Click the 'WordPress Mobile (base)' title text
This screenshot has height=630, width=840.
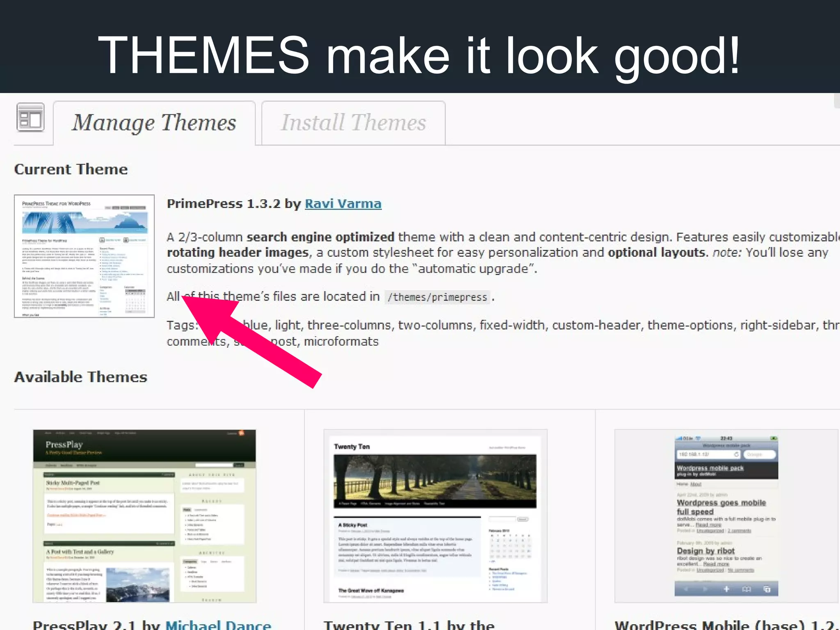[x=710, y=624]
